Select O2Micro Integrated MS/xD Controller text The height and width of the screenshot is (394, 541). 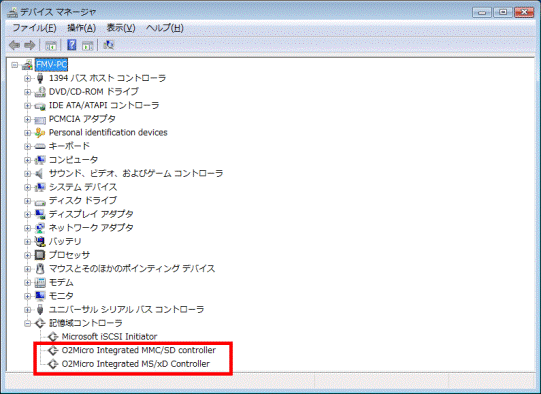coord(136,364)
